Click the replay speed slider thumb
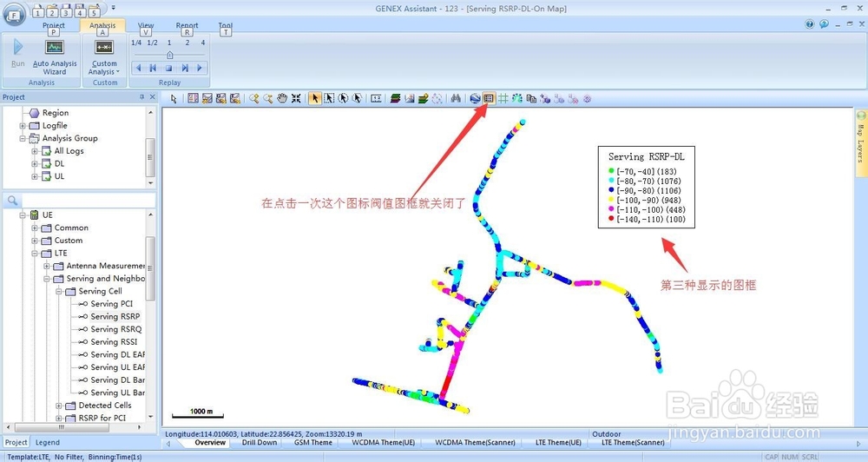This screenshot has width=868, height=462. [x=170, y=55]
